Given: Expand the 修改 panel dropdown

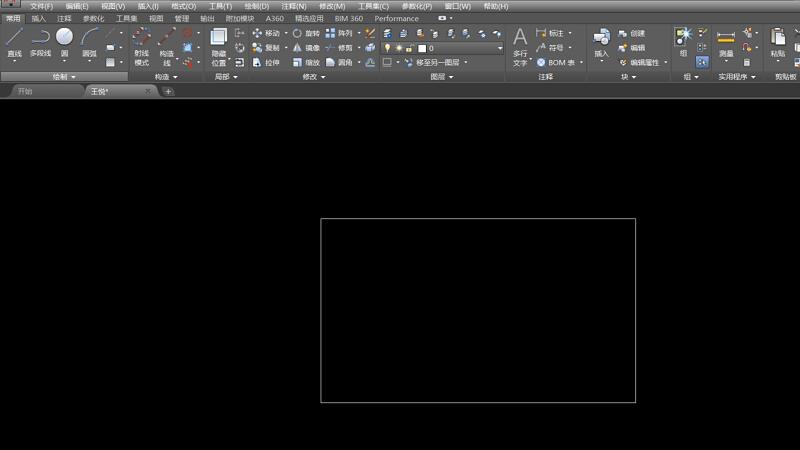Looking at the screenshot, I should pyautogui.click(x=314, y=76).
